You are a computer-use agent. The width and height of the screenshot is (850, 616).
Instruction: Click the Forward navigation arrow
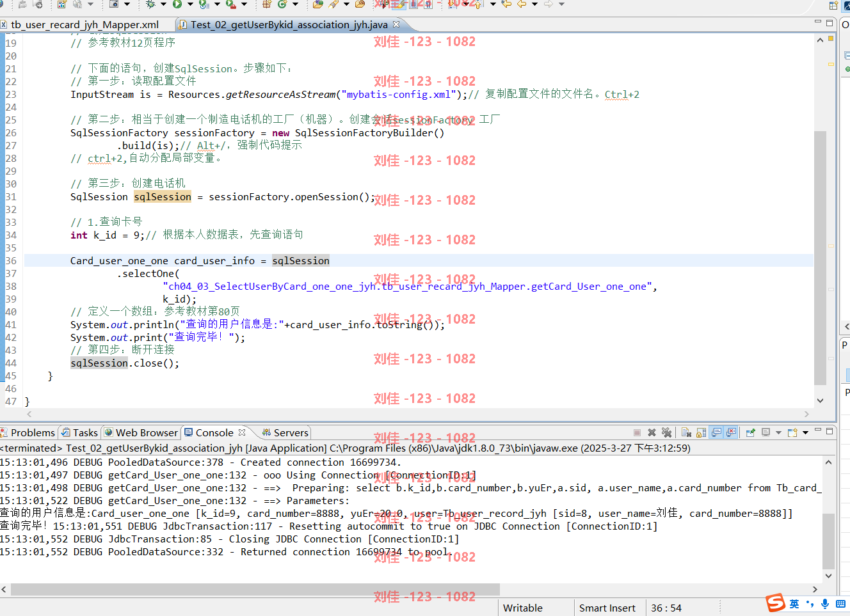tap(548, 4)
